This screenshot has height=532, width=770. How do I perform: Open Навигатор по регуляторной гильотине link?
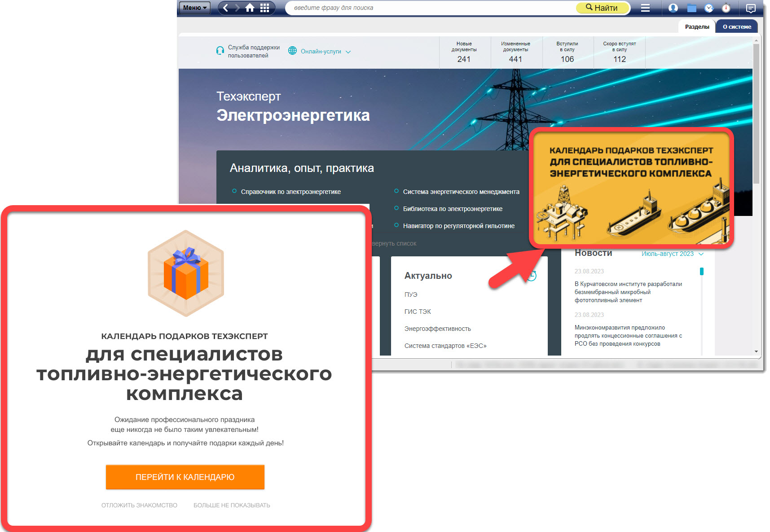tap(458, 226)
